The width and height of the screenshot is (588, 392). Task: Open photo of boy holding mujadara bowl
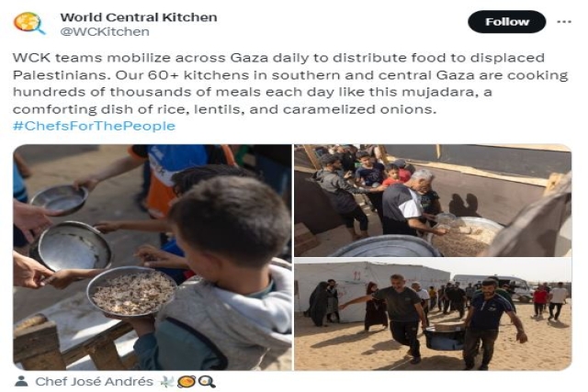tap(153, 257)
